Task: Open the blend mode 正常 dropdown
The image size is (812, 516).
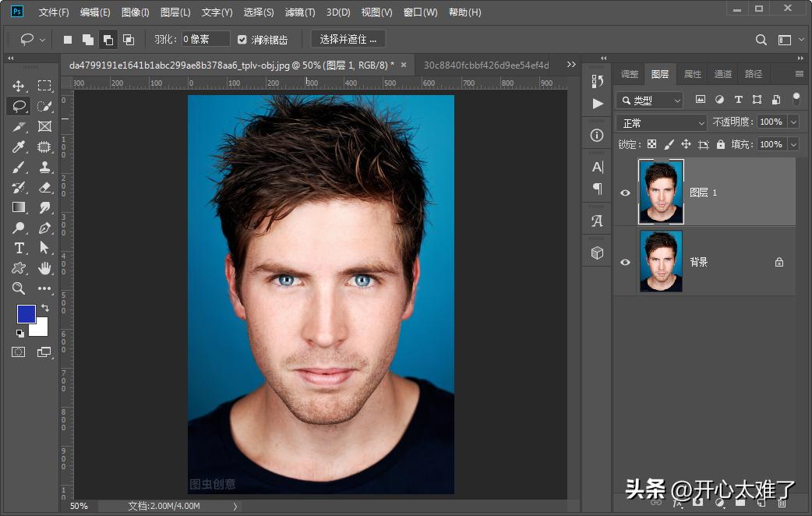Action: click(x=661, y=123)
